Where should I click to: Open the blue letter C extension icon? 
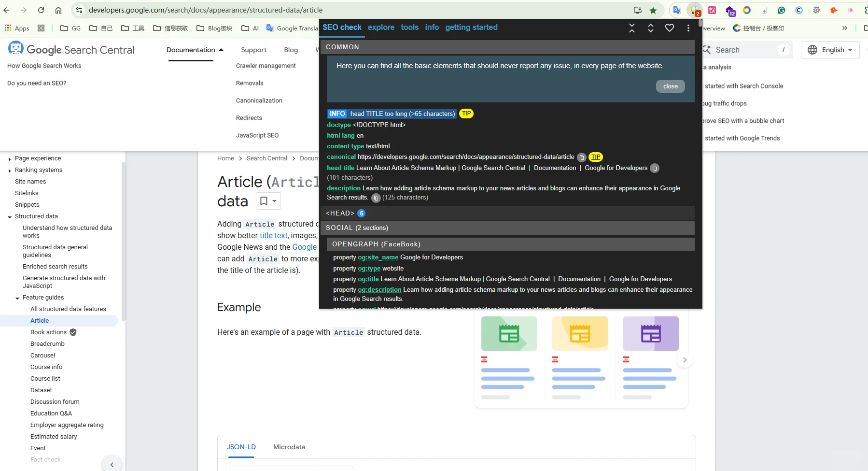799,10
